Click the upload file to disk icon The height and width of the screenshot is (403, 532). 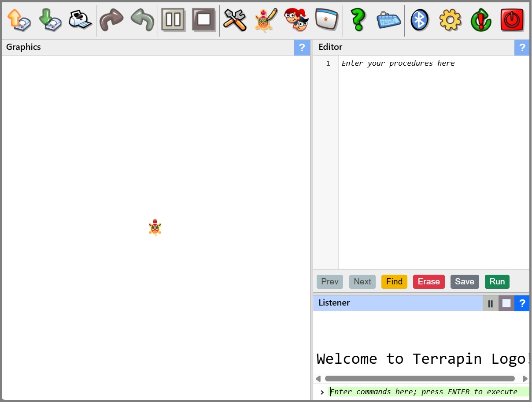click(x=19, y=20)
